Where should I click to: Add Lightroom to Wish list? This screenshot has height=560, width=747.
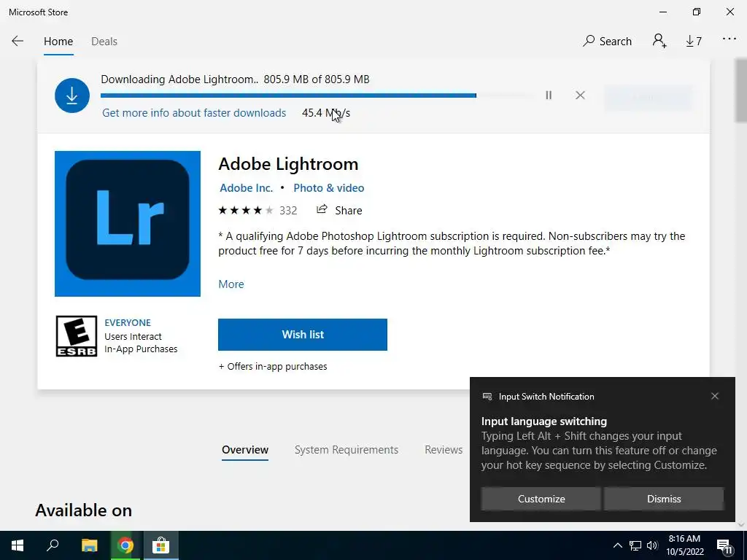point(303,335)
